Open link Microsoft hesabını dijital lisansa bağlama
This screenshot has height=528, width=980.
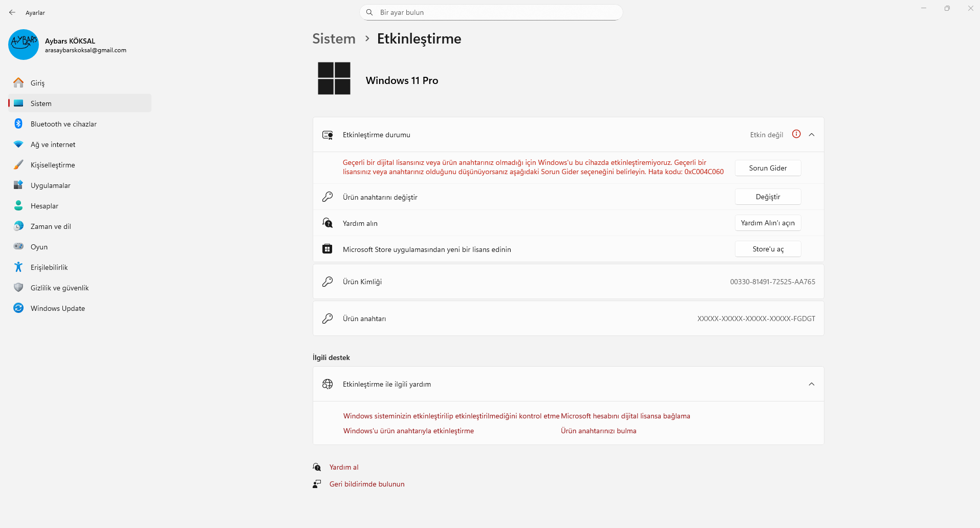[625, 416]
